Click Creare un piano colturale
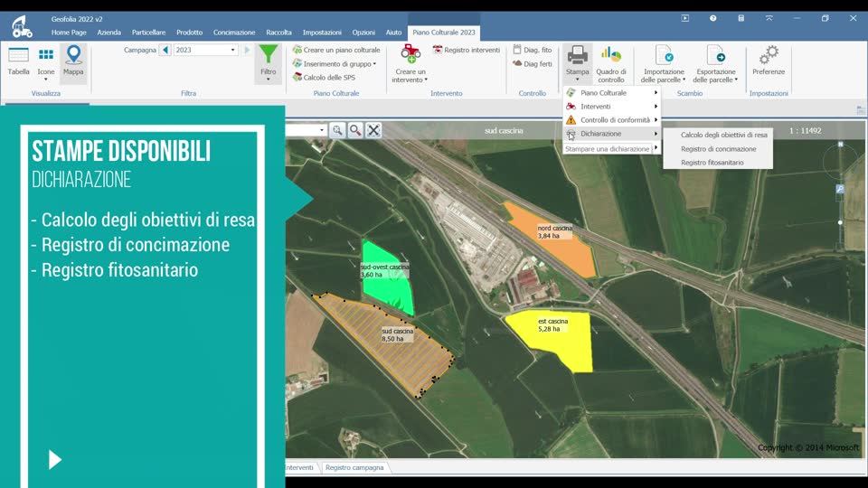The width and height of the screenshot is (868, 488). 336,50
